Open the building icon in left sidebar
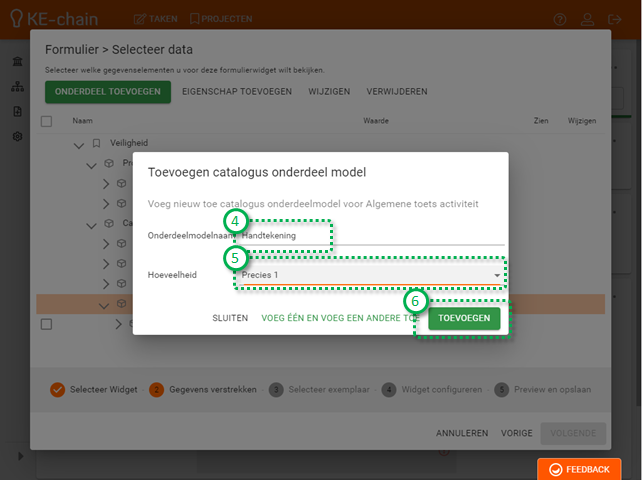Image resolution: width=642 pixels, height=480 pixels. [x=17, y=62]
